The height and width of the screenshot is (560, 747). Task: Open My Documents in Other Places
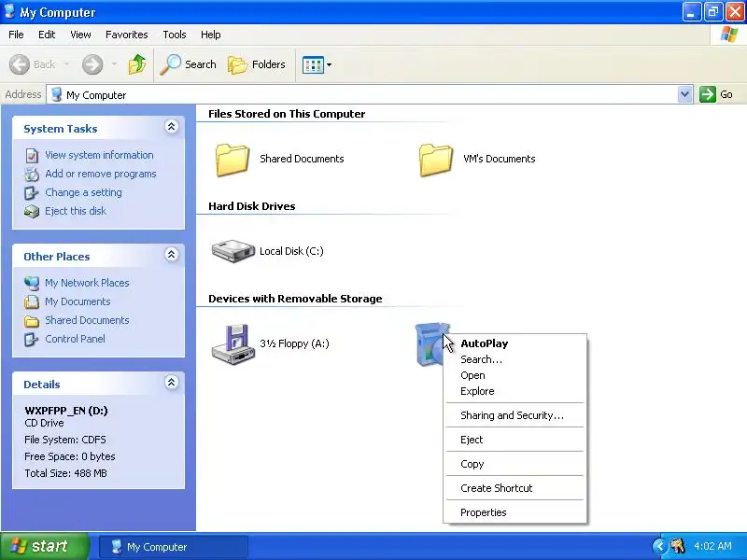[78, 301]
